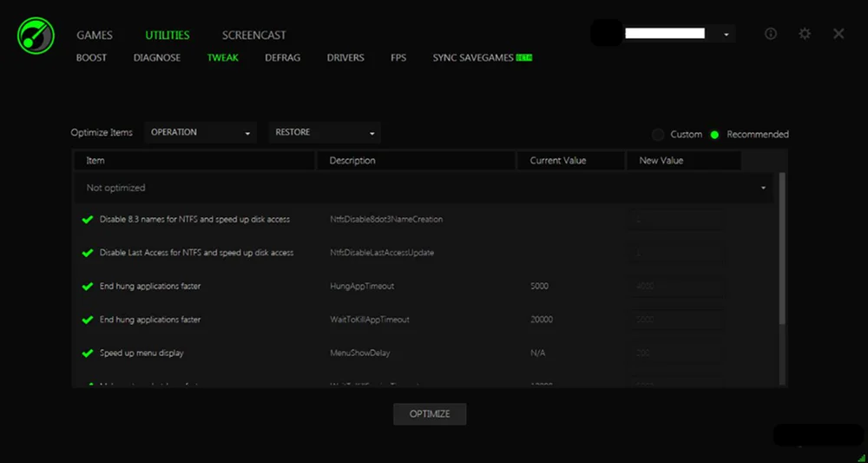Toggle checkmark for Disable Last Access item
The image size is (868, 463).
pyautogui.click(x=87, y=253)
